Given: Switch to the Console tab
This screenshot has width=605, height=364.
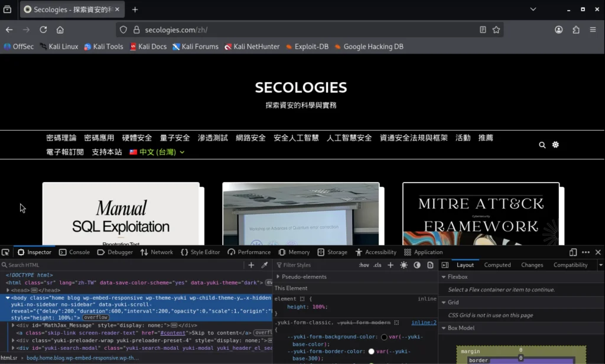Looking at the screenshot, I should tap(74, 252).
